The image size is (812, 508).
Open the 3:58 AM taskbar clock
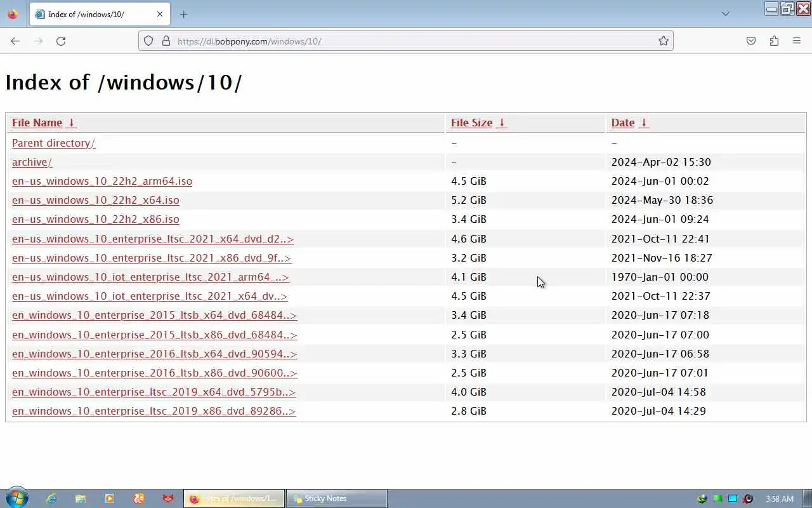pos(780,499)
